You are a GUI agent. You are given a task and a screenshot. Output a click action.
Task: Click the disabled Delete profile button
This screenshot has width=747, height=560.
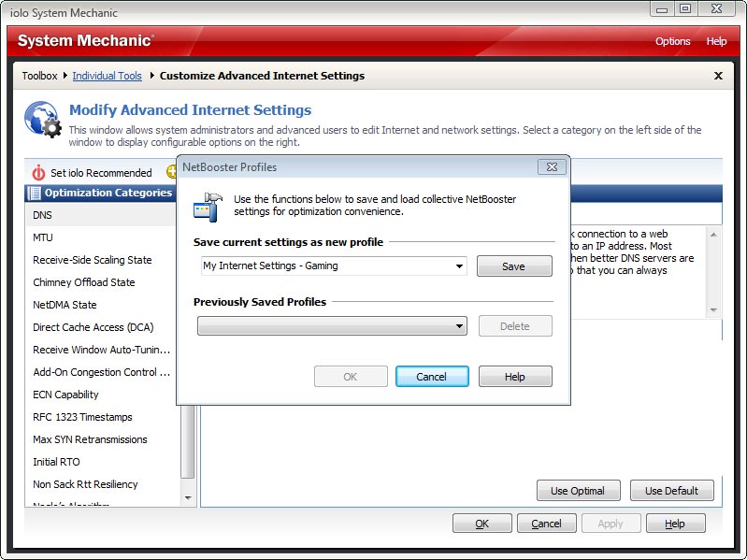click(x=515, y=326)
